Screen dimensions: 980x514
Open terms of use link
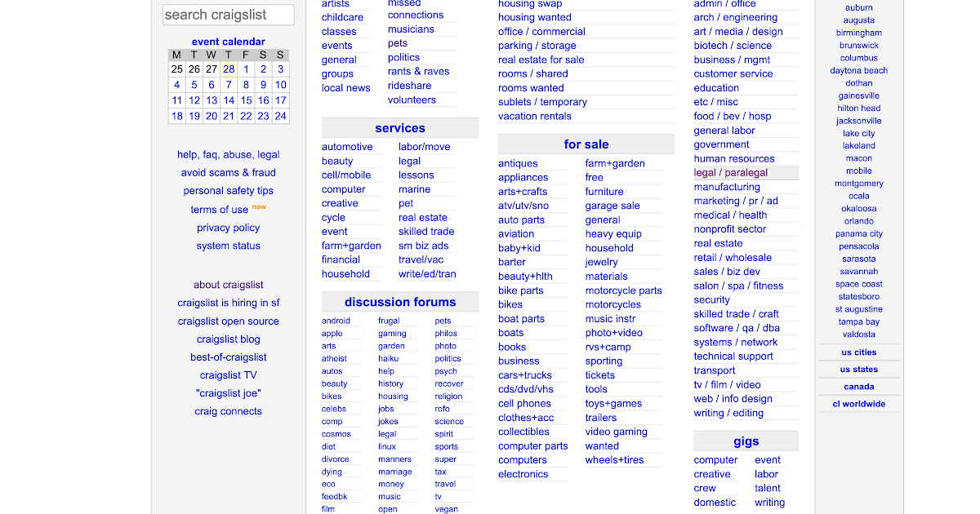(x=220, y=210)
